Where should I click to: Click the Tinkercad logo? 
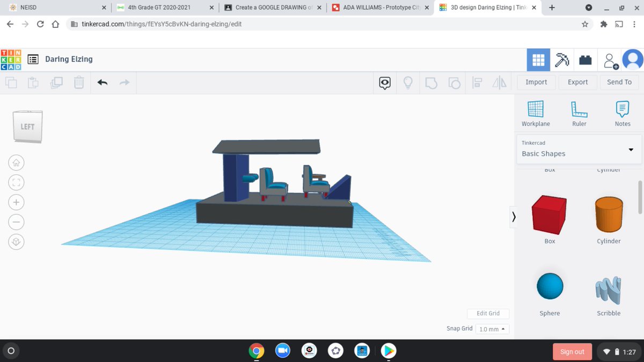point(11,60)
